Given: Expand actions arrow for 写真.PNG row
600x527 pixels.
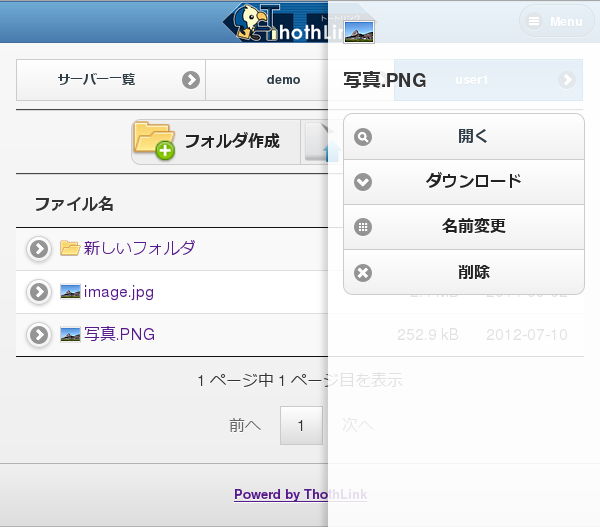Looking at the screenshot, I should pyautogui.click(x=39, y=335).
